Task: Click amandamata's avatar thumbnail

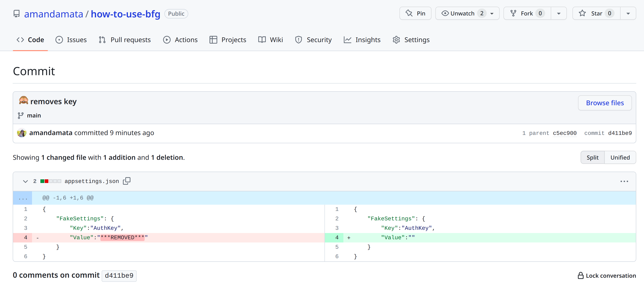Action: pos(21,133)
